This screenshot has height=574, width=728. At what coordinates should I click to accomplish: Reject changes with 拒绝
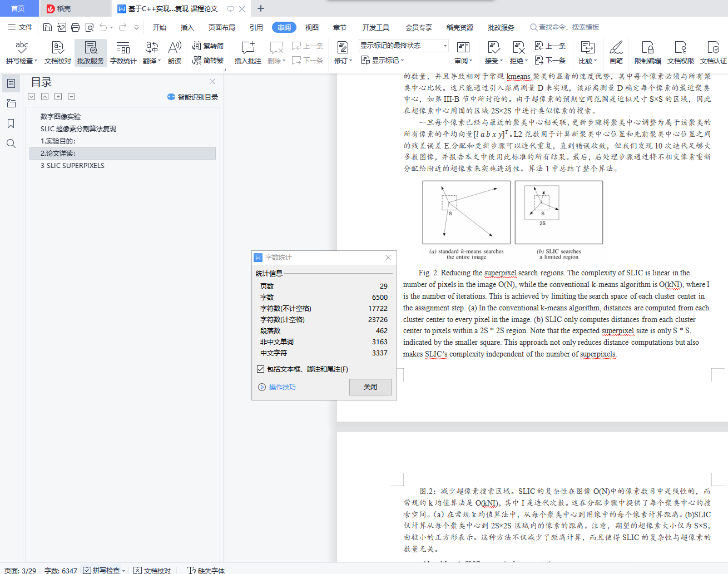[519, 53]
